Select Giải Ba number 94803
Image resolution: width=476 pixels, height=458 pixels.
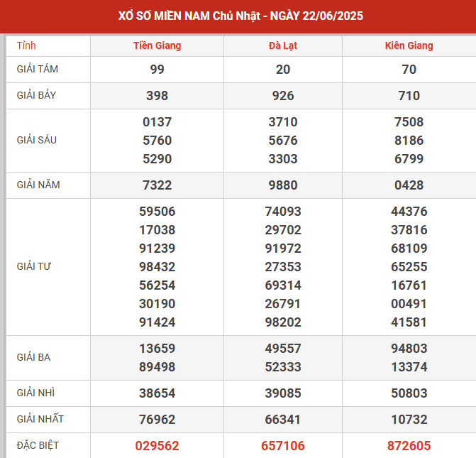(409, 349)
